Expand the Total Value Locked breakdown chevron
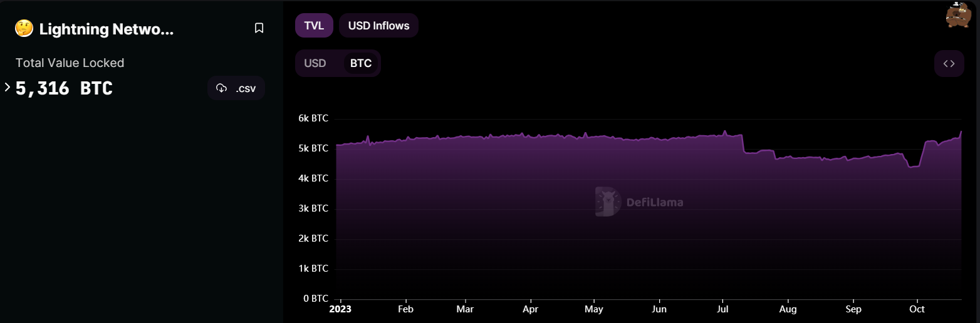This screenshot has height=323, width=980. pyautogui.click(x=8, y=87)
